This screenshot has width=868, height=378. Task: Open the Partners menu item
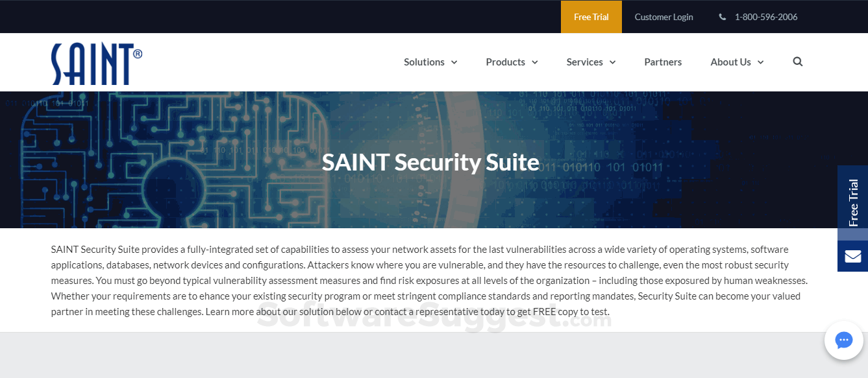(x=663, y=62)
